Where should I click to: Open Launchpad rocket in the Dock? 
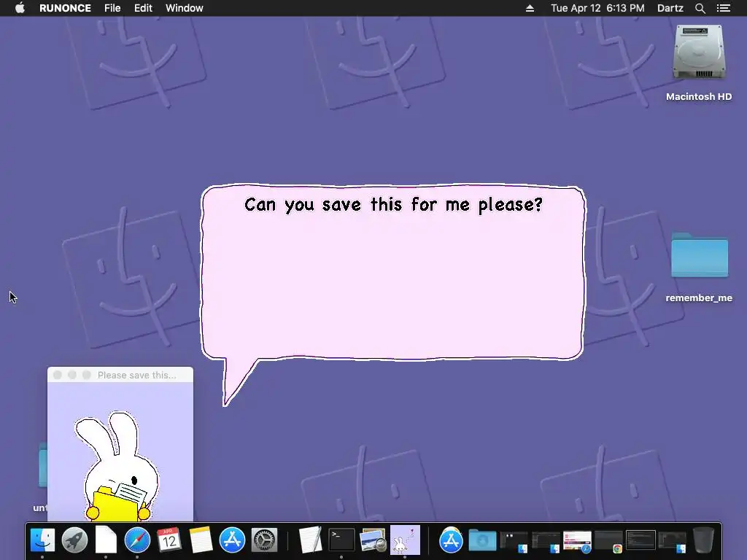click(74, 540)
